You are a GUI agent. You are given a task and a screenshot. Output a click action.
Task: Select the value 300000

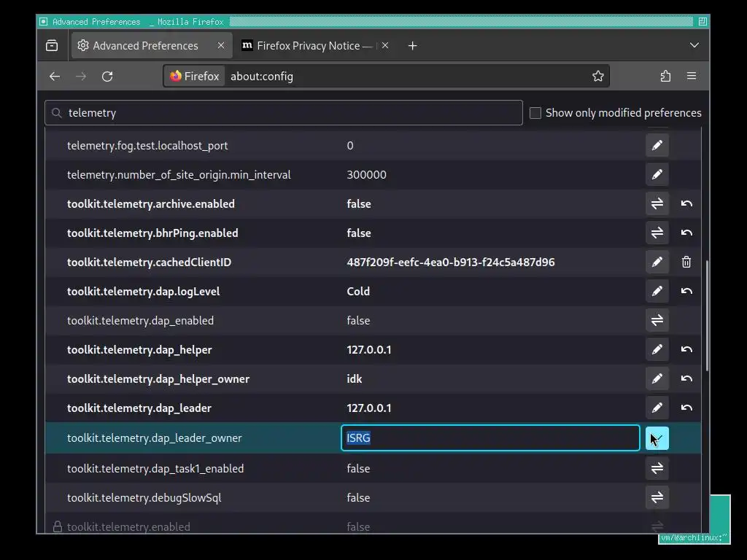point(366,175)
